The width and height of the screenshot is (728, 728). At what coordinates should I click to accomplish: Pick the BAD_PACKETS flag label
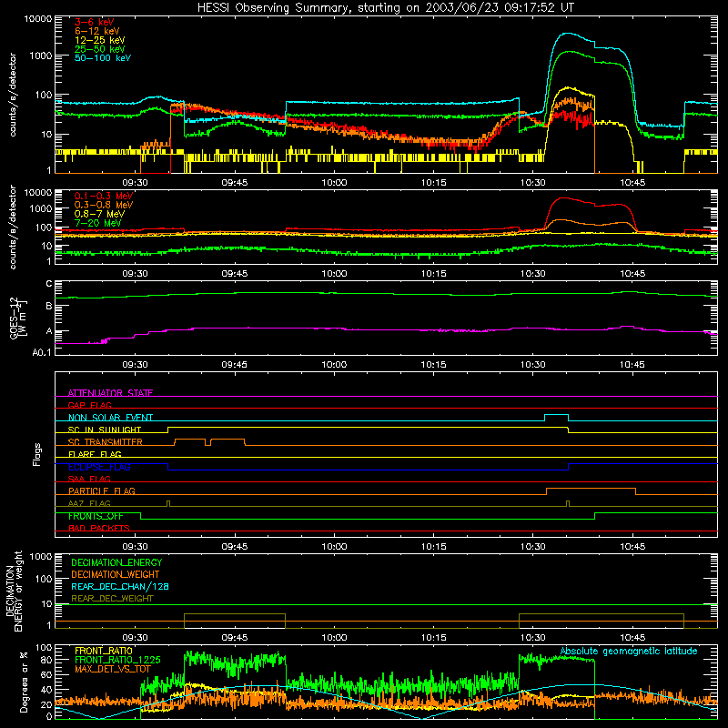pos(99,528)
